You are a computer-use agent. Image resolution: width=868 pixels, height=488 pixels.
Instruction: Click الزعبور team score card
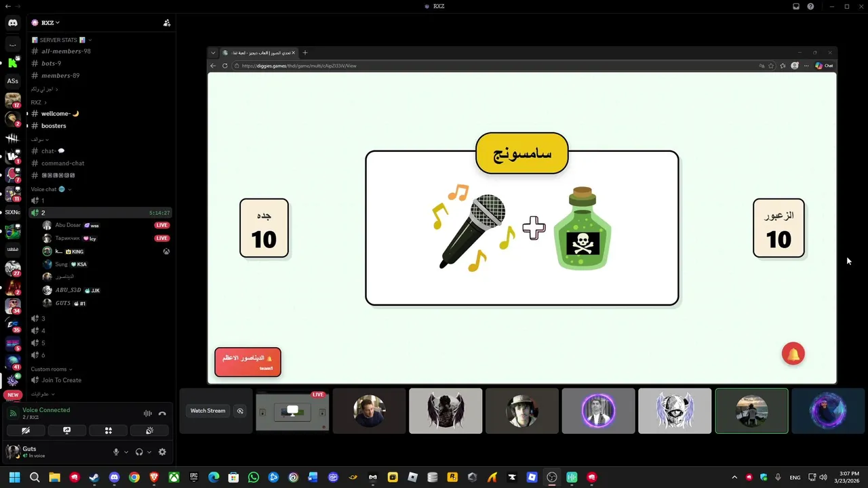(x=778, y=228)
